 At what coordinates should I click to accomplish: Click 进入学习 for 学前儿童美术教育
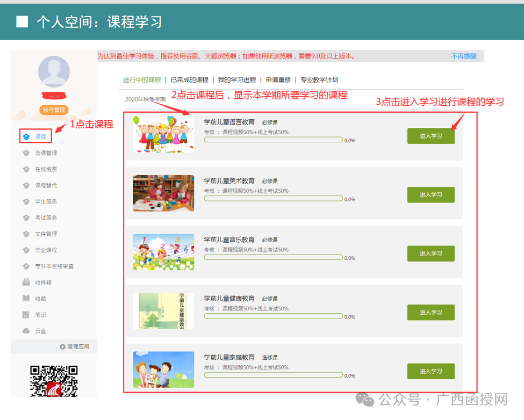(x=431, y=195)
